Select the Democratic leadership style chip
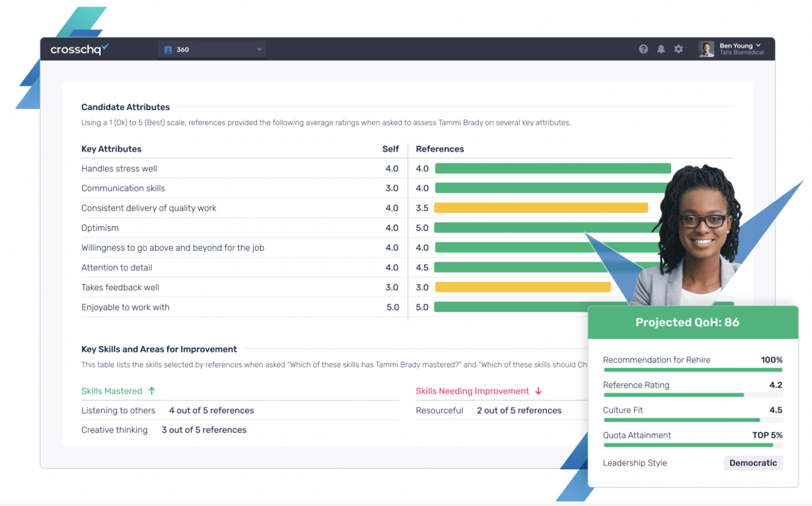The image size is (812, 506). tap(753, 463)
